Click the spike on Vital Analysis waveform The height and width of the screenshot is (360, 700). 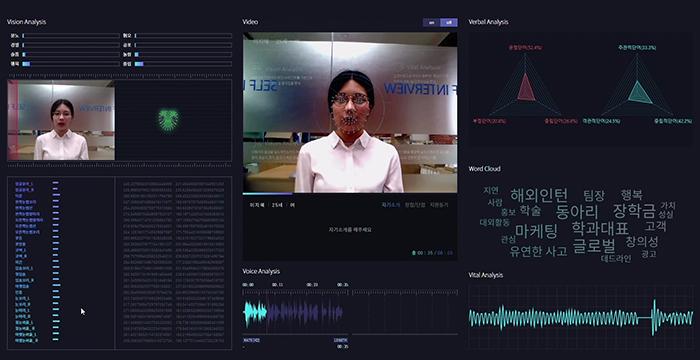[x=654, y=318]
